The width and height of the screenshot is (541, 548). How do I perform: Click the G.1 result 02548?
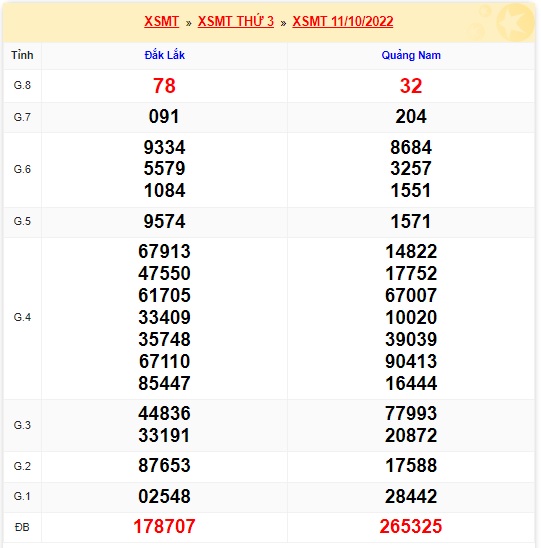click(164, 496)
